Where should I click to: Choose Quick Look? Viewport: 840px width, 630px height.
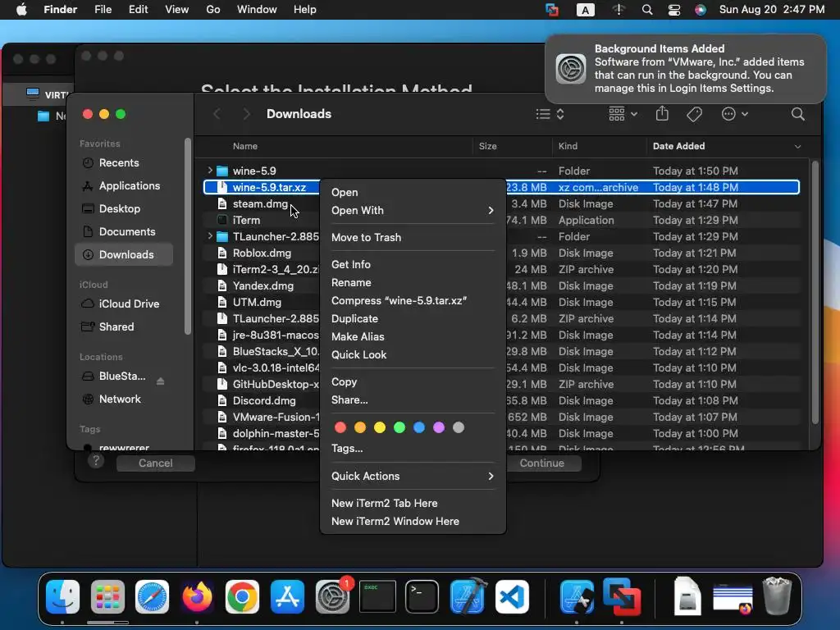click(413, 354)
